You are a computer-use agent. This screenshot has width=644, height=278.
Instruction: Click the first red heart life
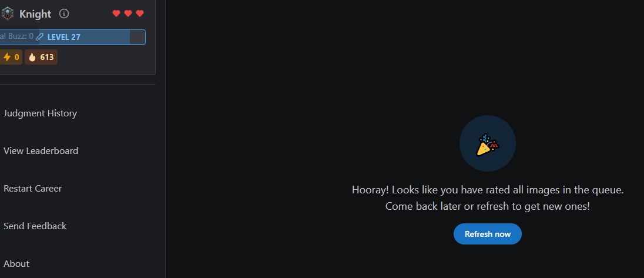(116, 14)
